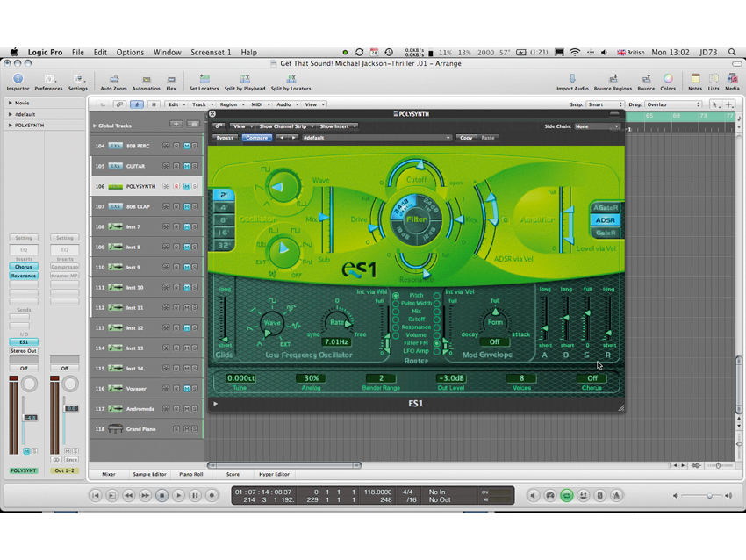
Task: Open the Side Chain dropdown
Action: (x=597, y=126)
